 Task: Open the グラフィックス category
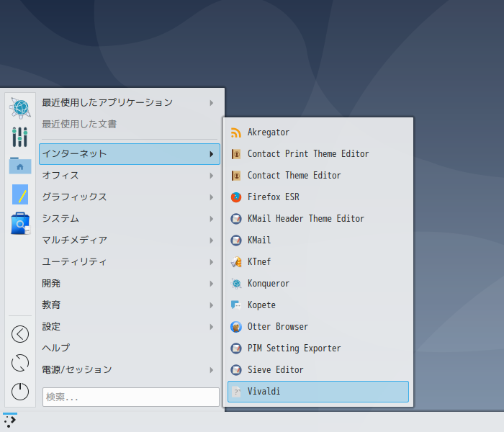pos(129,197)
